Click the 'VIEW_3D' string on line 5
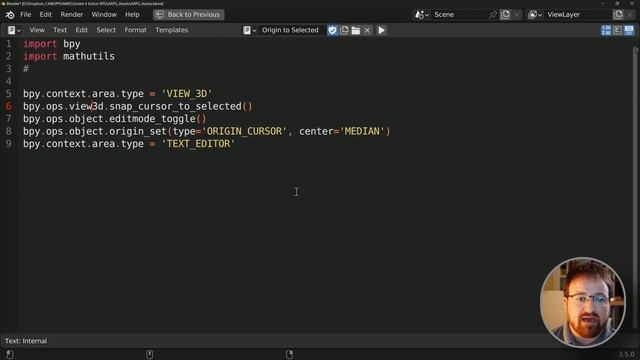The height and width of the screenshot is (360, 640). coord(187,94)
